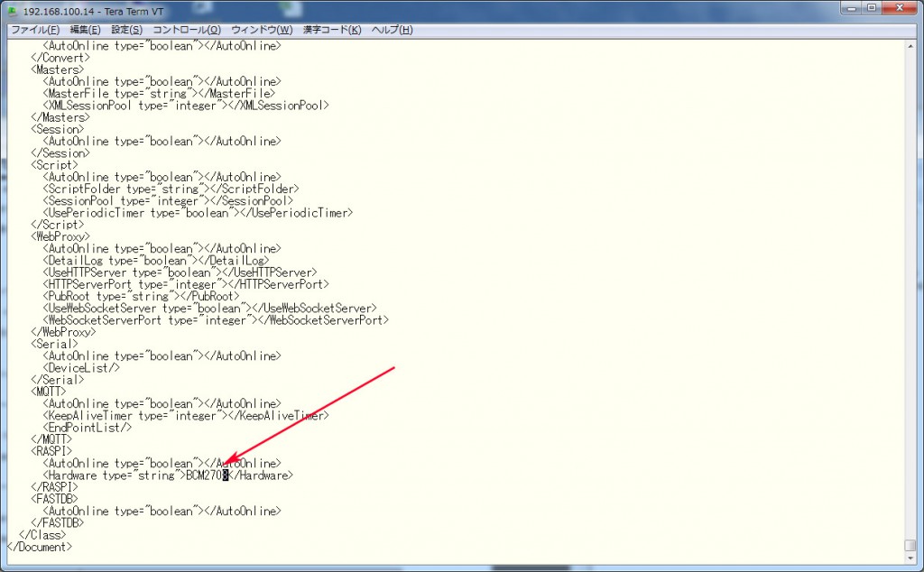The image size is (924, 572).
Task: Click the UsePeriodicTimer boolean line
Action: (198, 213)
